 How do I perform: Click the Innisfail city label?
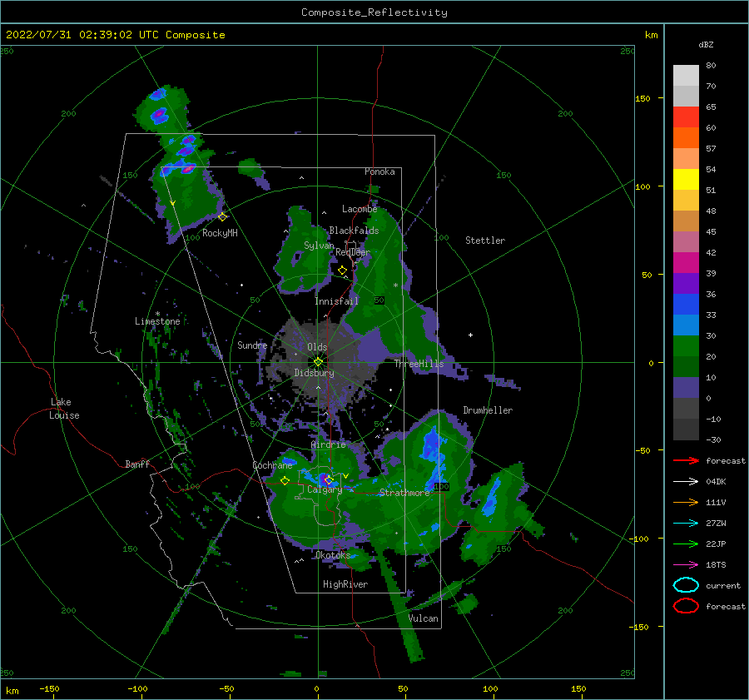336,301
